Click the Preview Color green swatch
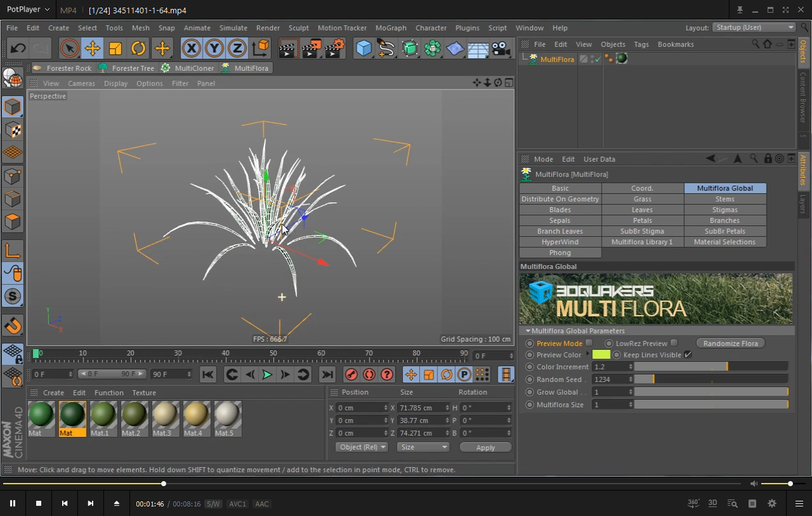This screenshot has width=812, height=516. (x=601, y=355)
